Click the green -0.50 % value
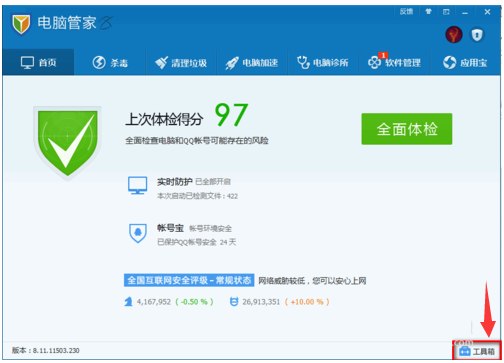Screen dimensions: 504x363 click(x=194, y=302)
